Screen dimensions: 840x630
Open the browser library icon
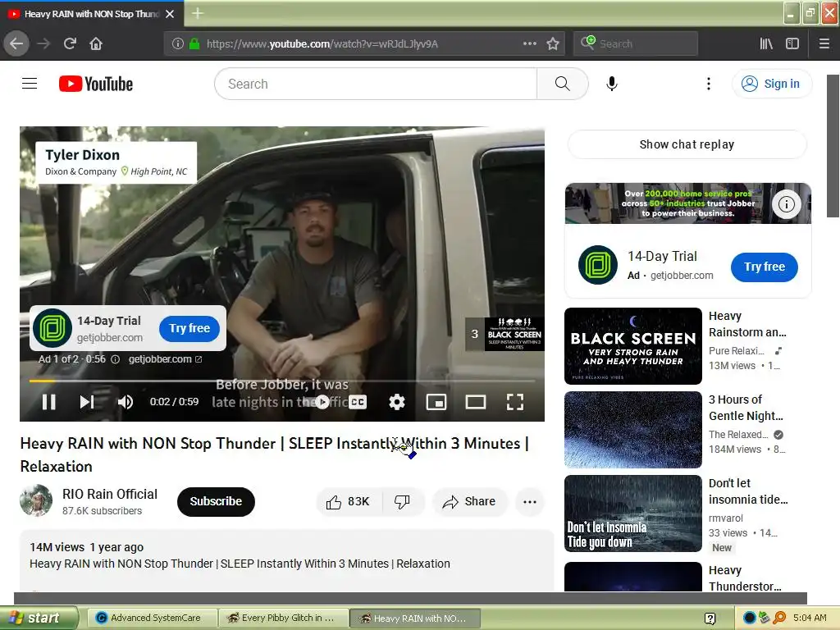point(766,43)
